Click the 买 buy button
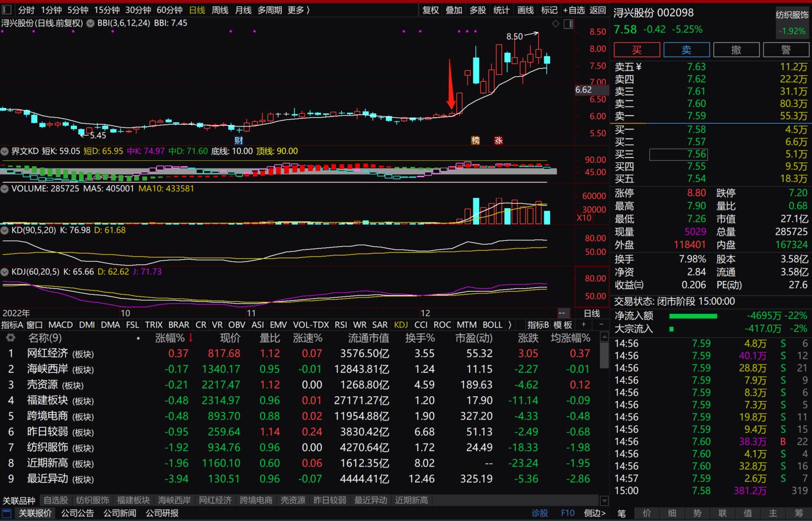The width and height of the screenshot is (812, 521). [636, 50]
